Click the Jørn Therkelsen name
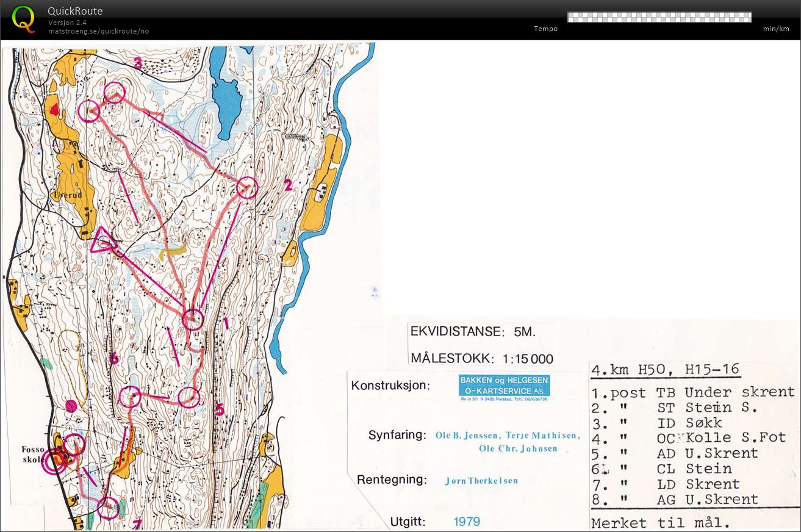Screen dimensions: 801x532 pos(481,481)
